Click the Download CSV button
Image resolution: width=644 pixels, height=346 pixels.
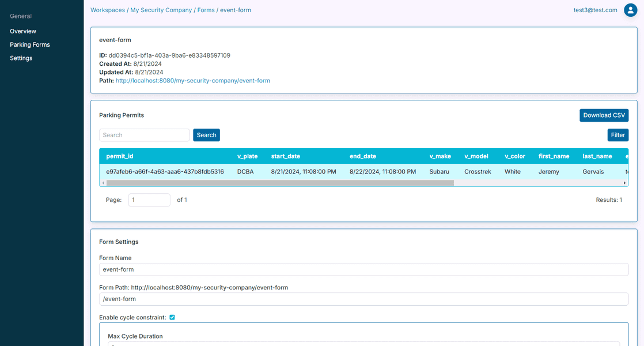click(x=604, y=115)
